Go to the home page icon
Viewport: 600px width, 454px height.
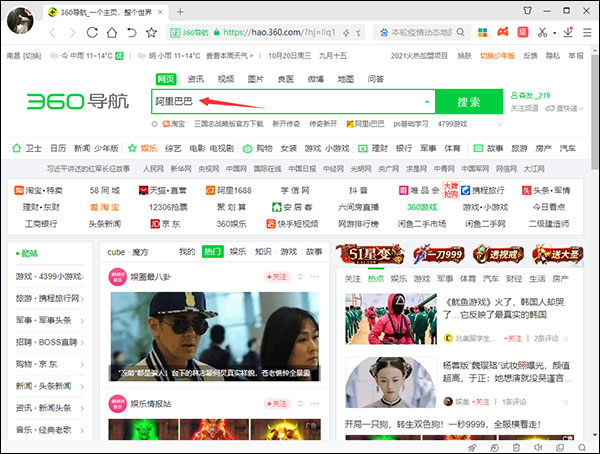click(x=112, y=33)
